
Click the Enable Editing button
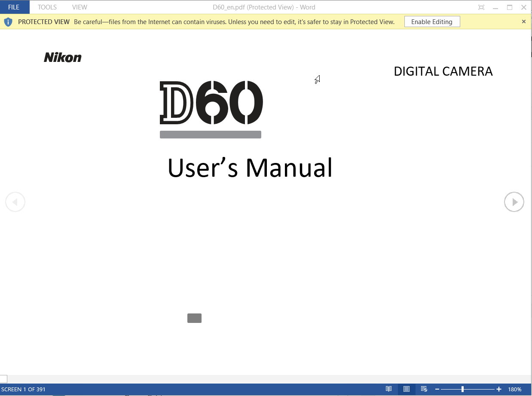[432, 21]
